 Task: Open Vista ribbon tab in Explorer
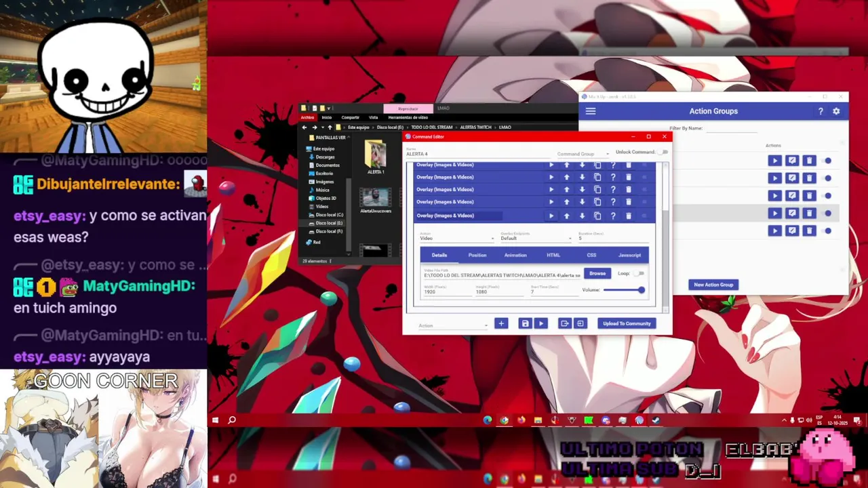[x=373, y=117]
